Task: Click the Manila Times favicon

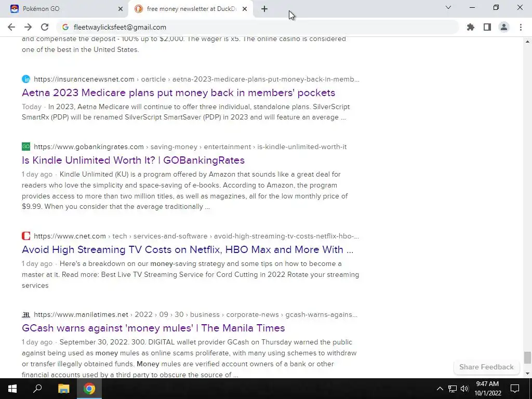Action: pos(26,314)
